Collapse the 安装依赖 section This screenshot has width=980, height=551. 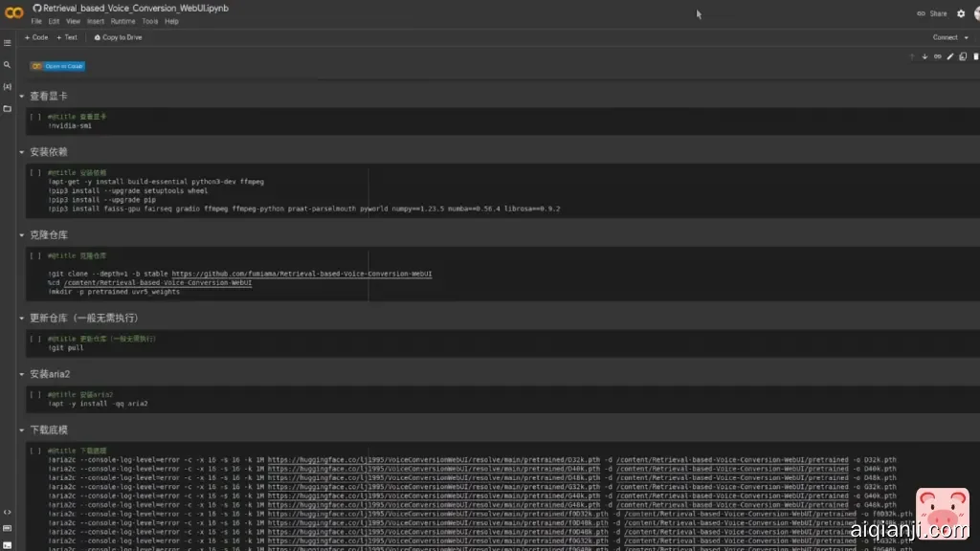tap(22, 152)
